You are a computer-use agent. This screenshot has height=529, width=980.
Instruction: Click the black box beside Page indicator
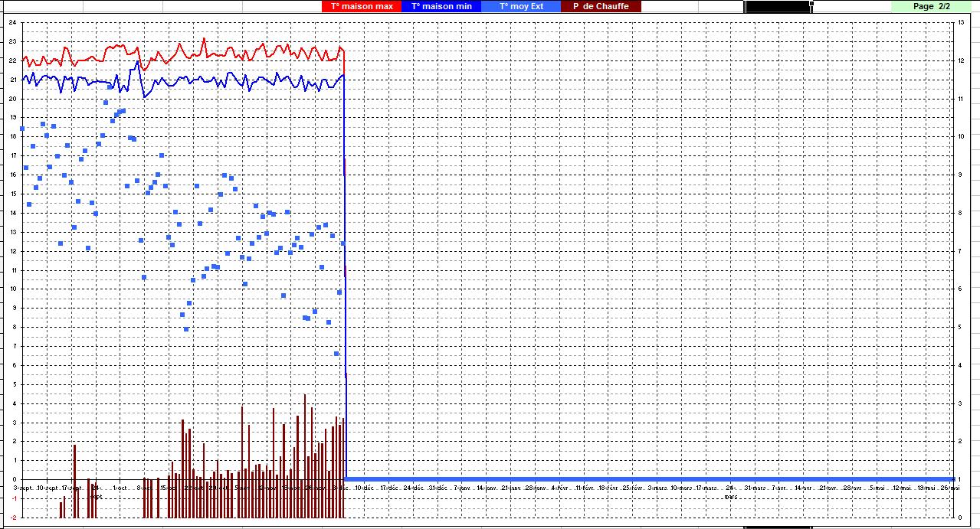click(778, 6)
